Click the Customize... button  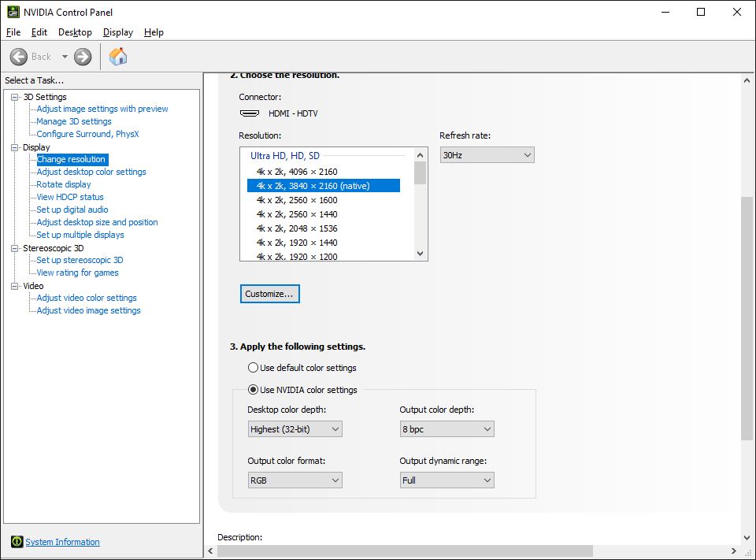[269, 294]
